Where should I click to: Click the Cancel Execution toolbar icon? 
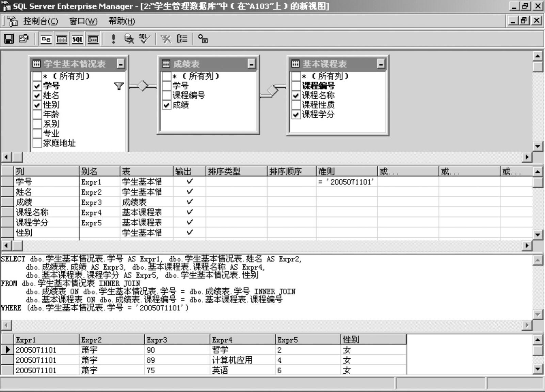(x=129, y=39)
